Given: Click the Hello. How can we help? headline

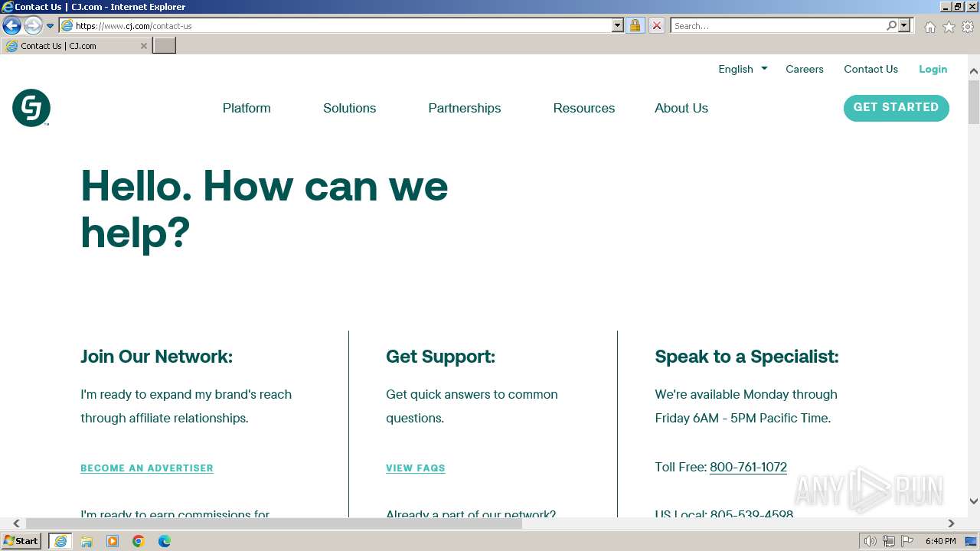Looking at the screenshot, I should tap(264, 208).
